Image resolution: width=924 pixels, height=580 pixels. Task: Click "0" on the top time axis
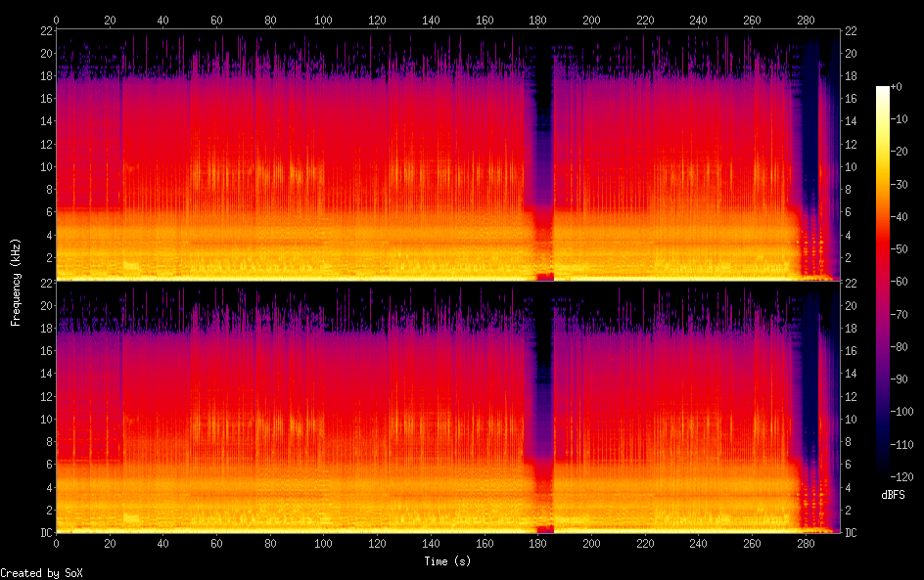tap(56, 20)
